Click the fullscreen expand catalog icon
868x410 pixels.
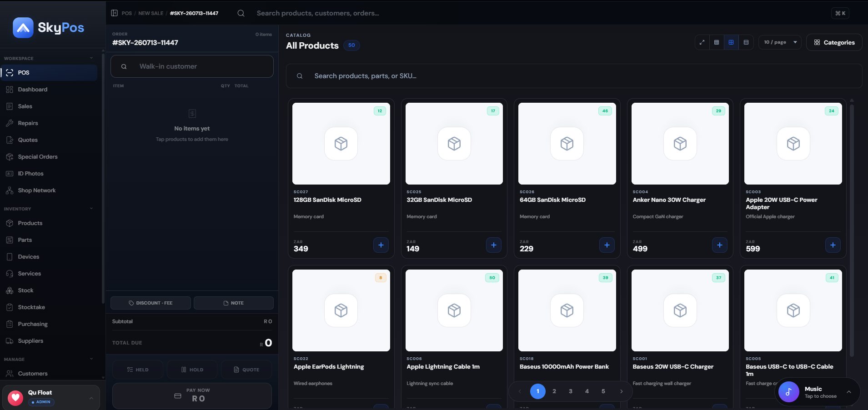702,42
